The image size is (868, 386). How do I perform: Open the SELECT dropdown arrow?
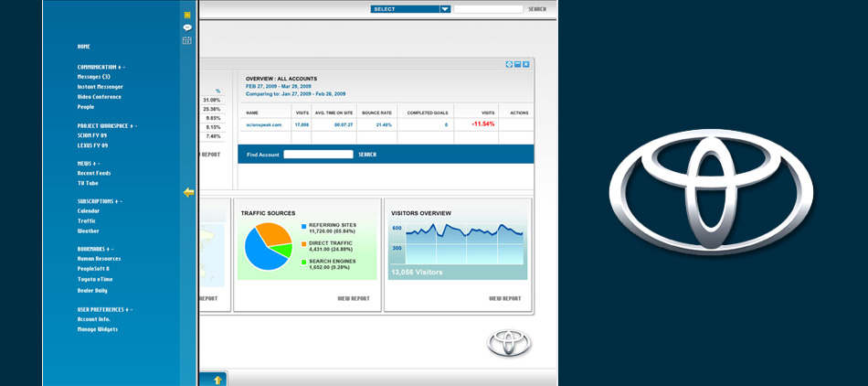coord(445,9)
